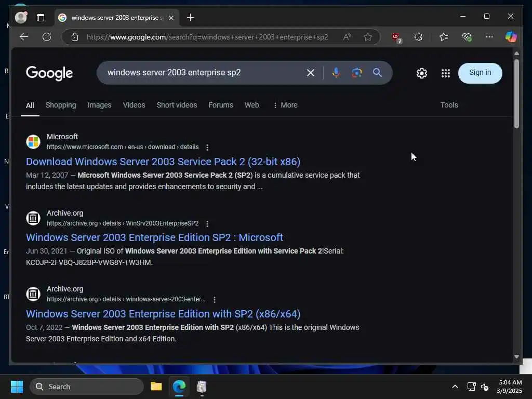Click the Edge icon on taskbar
This screenshot has height=399, width=532.
point(179,387)
